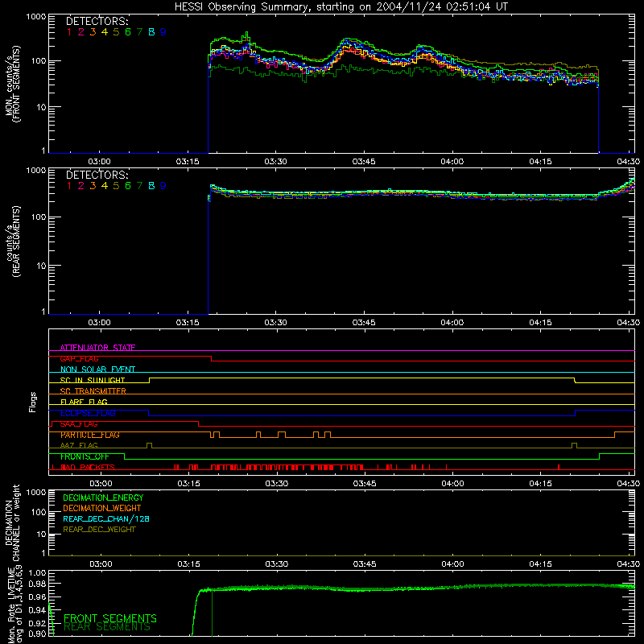Select the DETECTORS: legend heading in rear segments plot
644x644 pixels.
pos(97,175)
